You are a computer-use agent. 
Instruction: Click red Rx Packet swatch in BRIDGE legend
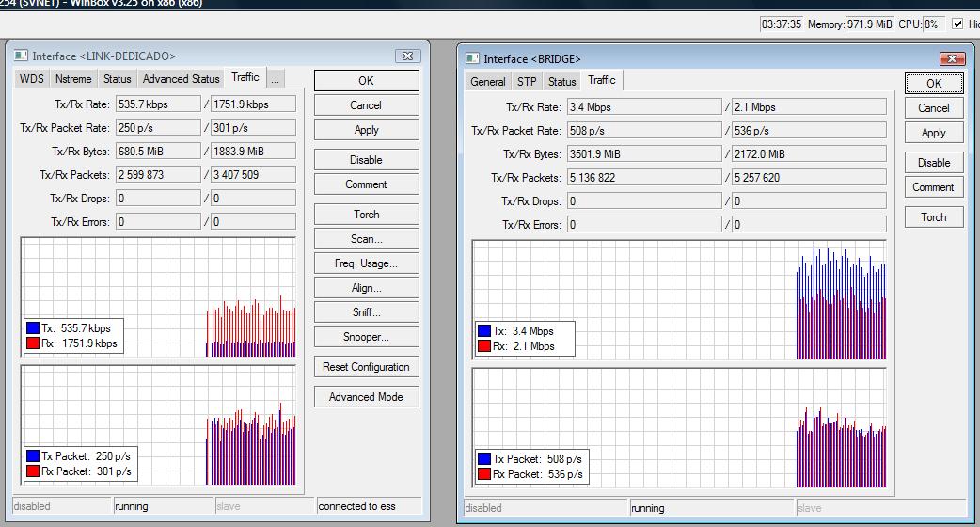click(484, 474)
